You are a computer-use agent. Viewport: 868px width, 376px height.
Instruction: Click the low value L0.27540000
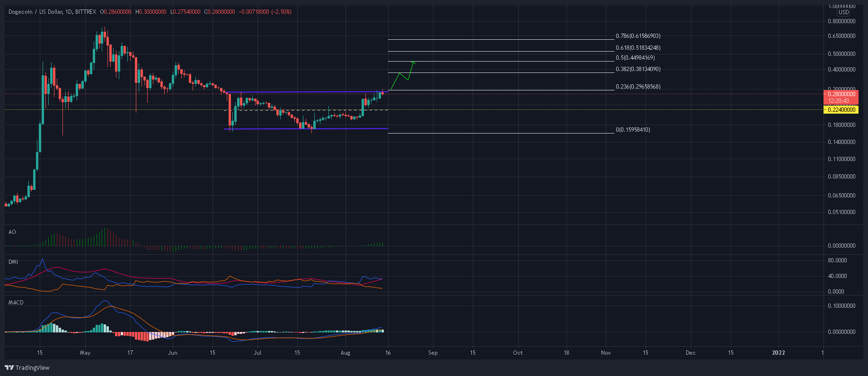tap(185, 12)
